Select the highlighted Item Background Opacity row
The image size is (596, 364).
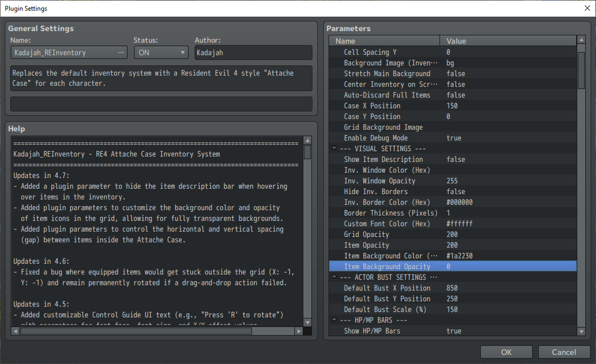[x=453, y=266]
